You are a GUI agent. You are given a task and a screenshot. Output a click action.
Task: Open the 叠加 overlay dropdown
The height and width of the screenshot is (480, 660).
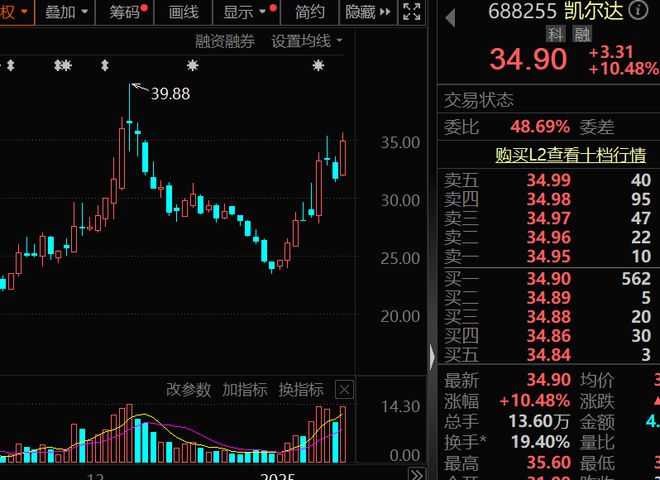point(66,12)
